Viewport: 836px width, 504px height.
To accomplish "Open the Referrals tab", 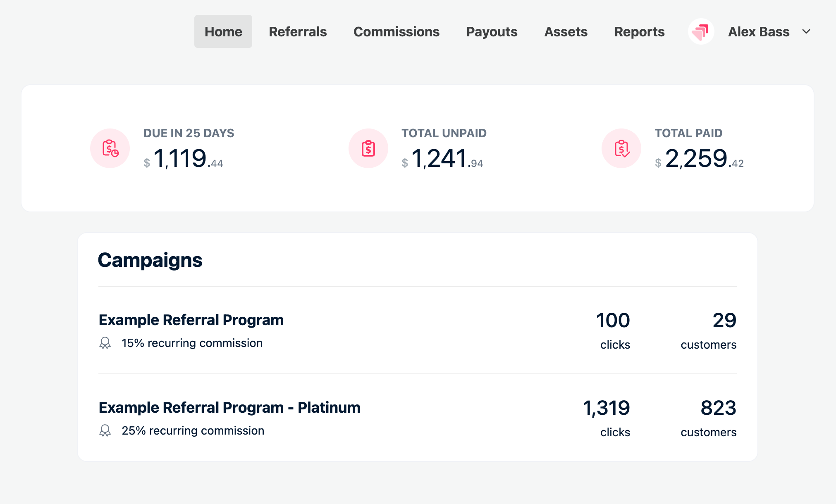I will [x=298, y=32].
